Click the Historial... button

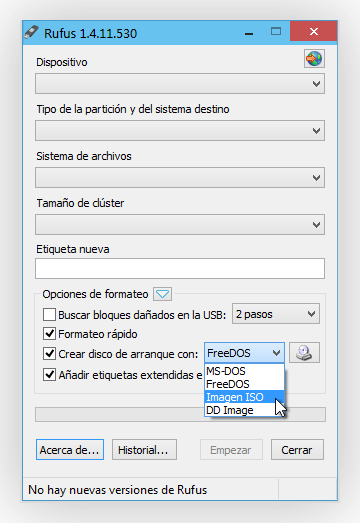click(x=144, y=450)
